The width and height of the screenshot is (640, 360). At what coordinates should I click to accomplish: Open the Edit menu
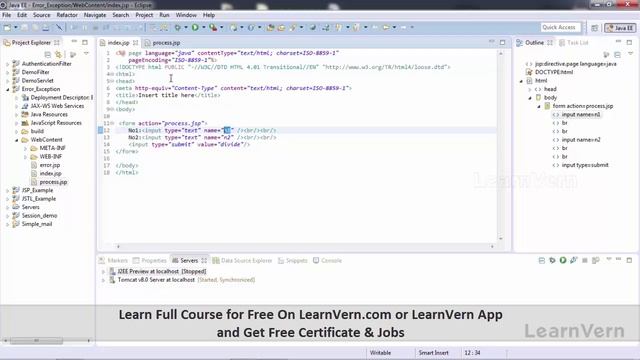22,15
